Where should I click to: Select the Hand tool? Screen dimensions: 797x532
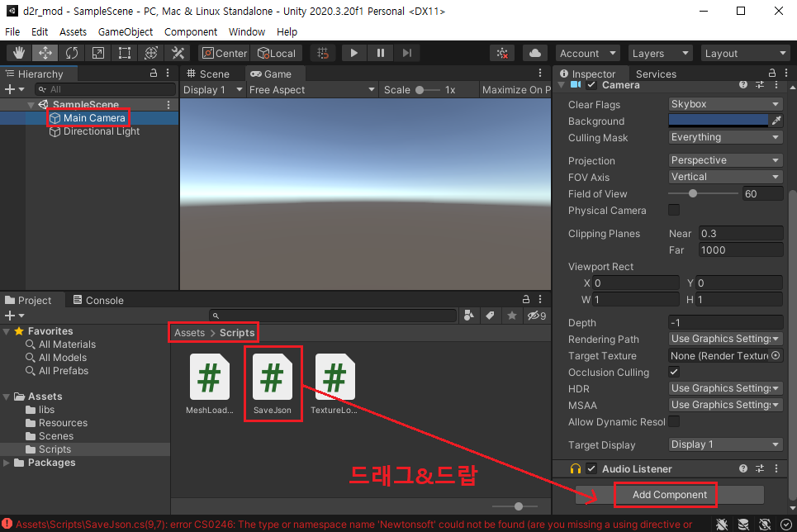click(19, 53)
